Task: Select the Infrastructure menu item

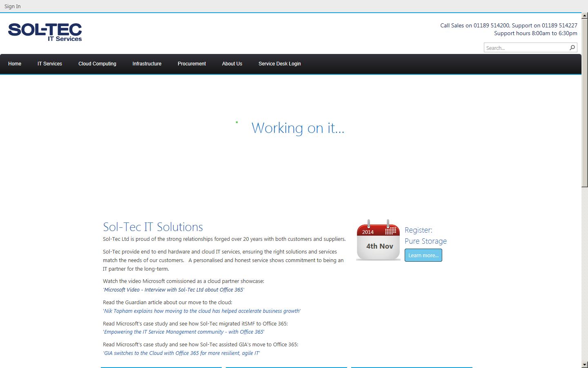Action: (x=147, y=64)
